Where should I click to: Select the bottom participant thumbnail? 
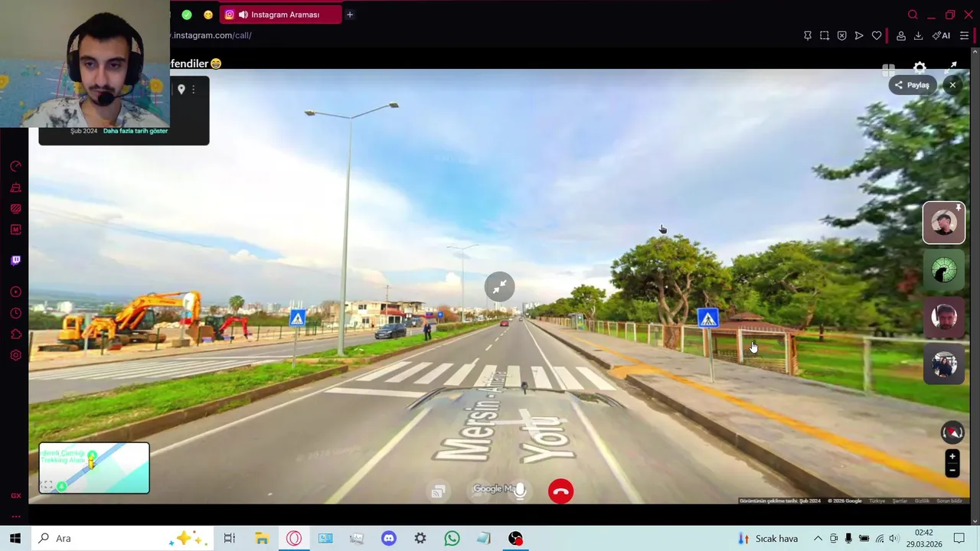944,365
